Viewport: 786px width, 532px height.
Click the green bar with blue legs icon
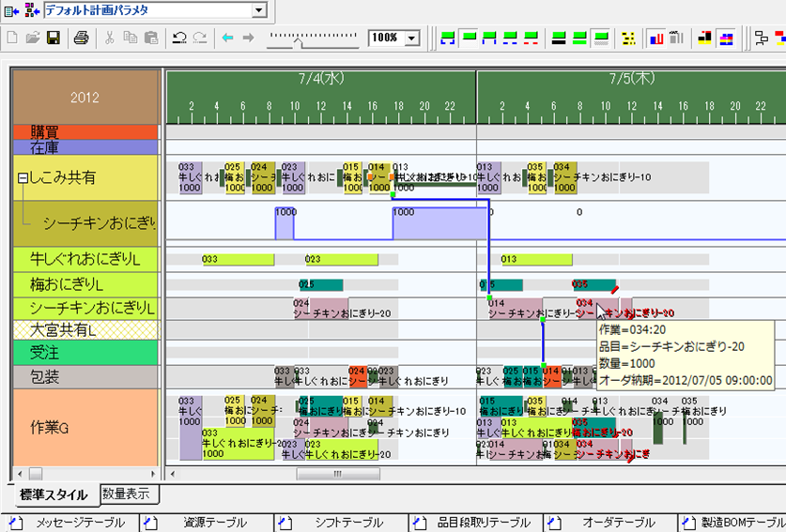point(489,38)
